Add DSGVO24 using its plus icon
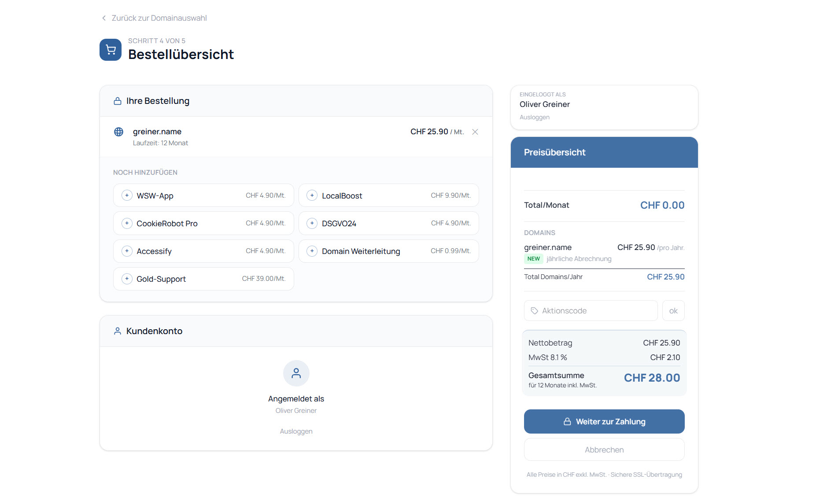Screen dimensions: 816x504 point(312,223)
